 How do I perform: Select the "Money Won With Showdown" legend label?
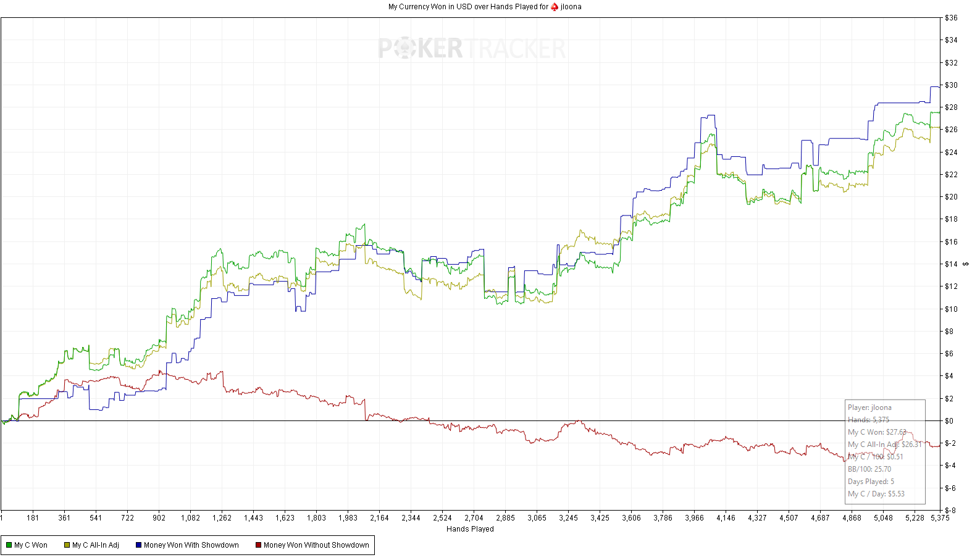(x=191, y=545)
